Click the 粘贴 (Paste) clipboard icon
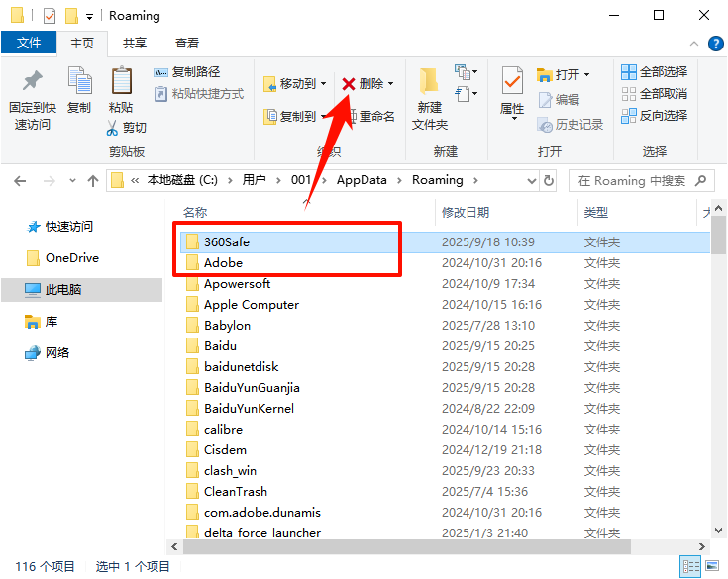728x579 pixels. 121,81
